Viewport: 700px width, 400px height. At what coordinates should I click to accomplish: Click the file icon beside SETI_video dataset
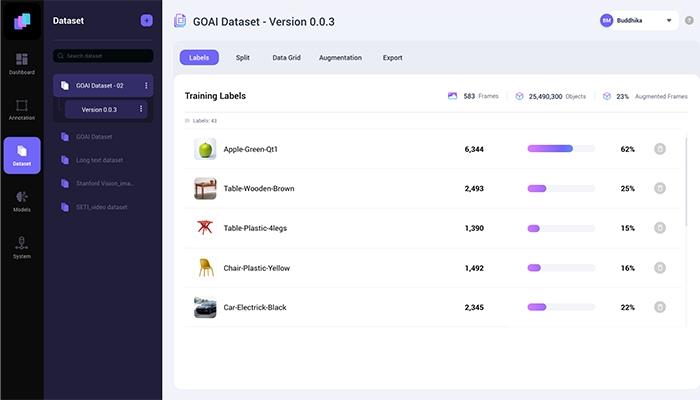click(65, 207)
